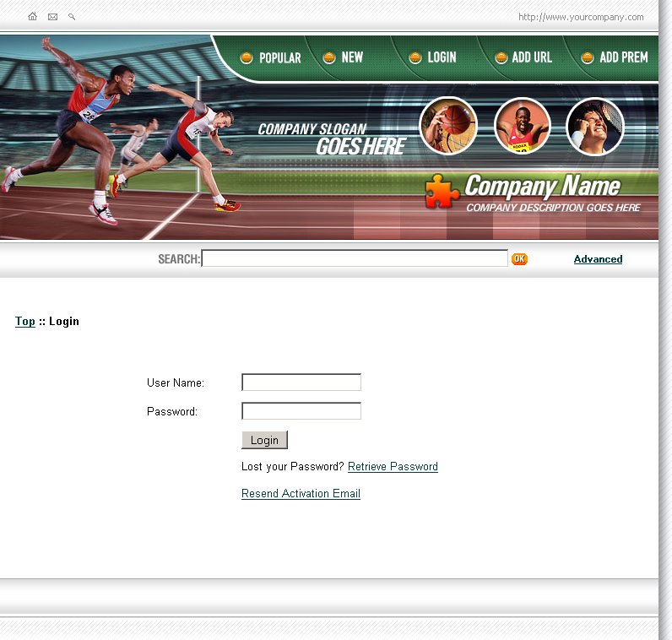Click the orange puzzle piece logo
This screenshot has height=640, width=672.
pyautogui.click(x=442, y=191)
